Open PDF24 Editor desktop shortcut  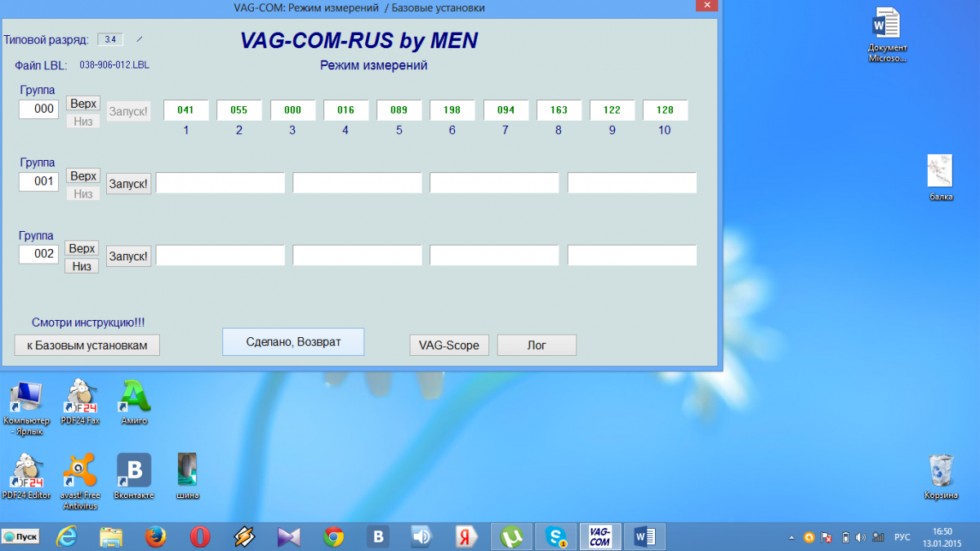26,477
